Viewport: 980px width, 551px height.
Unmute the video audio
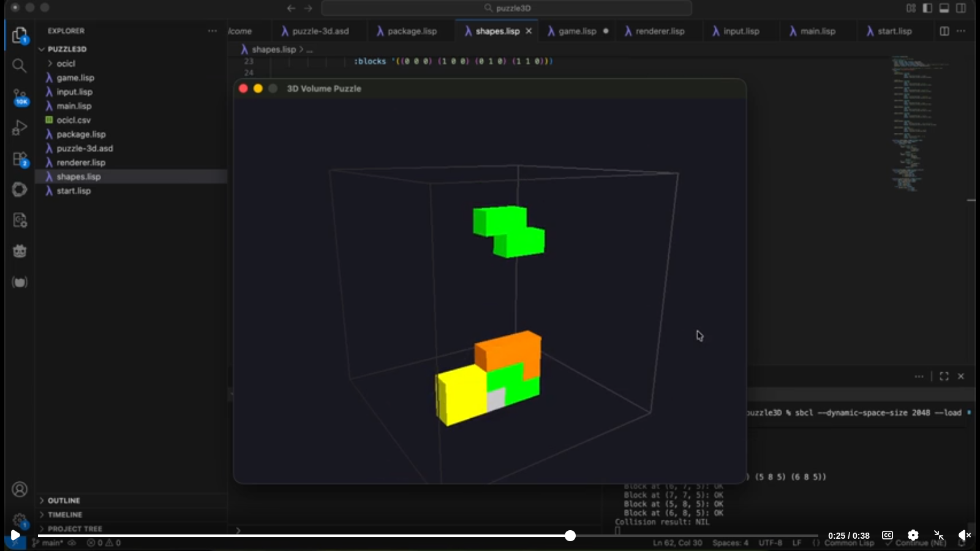click(964, 535)
